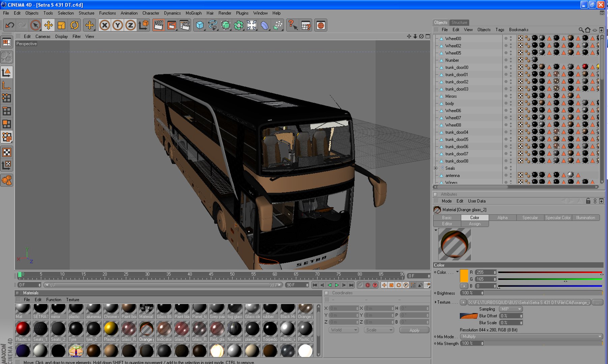Click the texture options arrow button
The width and height of the screenshot is (608, 364).
[x=463, y=302]
